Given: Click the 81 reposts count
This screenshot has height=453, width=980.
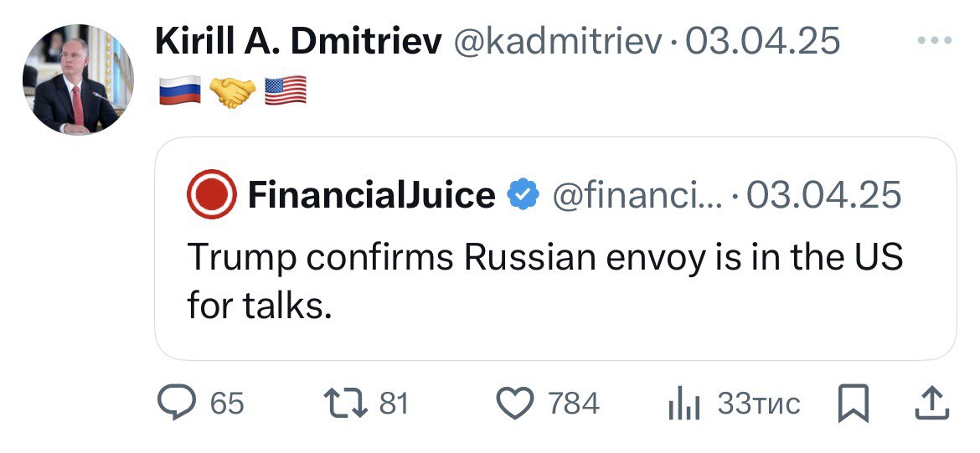Looking at the screenshot, I should coord(394,404).
